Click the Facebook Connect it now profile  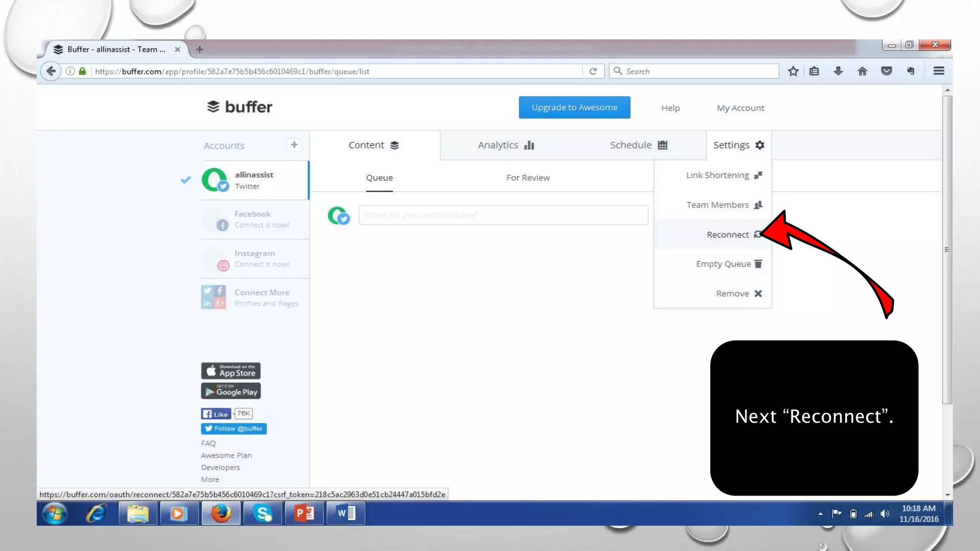coord(254,220)
